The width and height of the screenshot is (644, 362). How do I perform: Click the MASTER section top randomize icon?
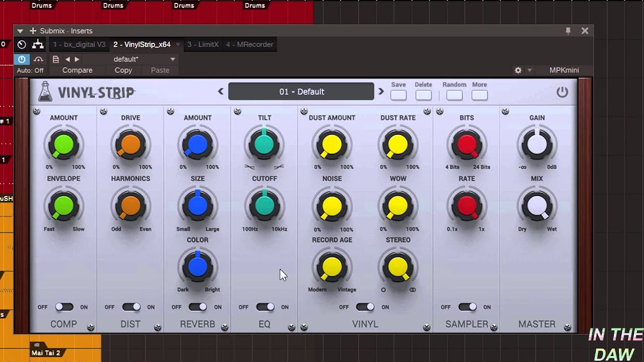click(505, 111)
